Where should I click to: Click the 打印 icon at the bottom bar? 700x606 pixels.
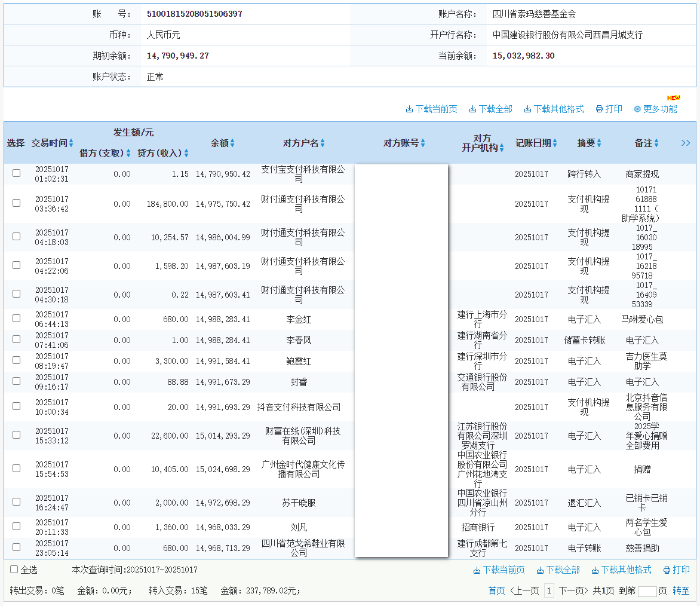pyautogui.click(x=676, y=570)
